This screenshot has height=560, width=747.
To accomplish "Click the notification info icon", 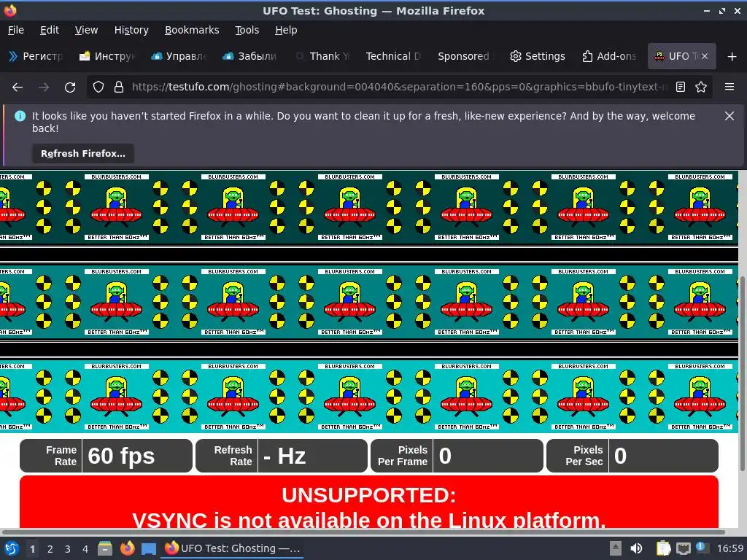I will [20, 116].
